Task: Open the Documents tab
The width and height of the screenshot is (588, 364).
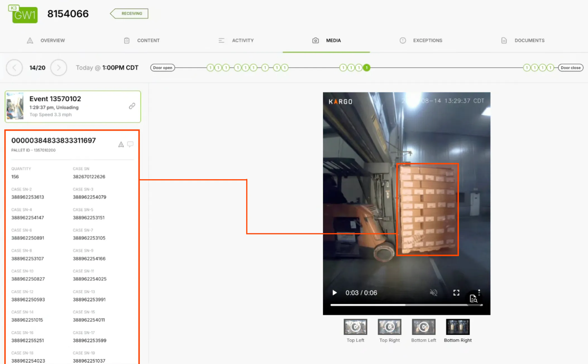Action: 522,40
